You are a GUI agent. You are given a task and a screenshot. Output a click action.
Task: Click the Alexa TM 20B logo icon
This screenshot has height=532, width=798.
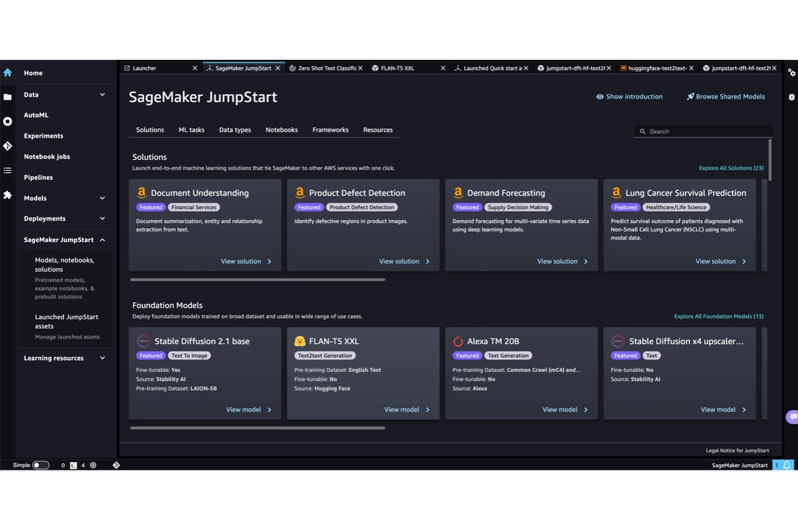click(458, 341)
